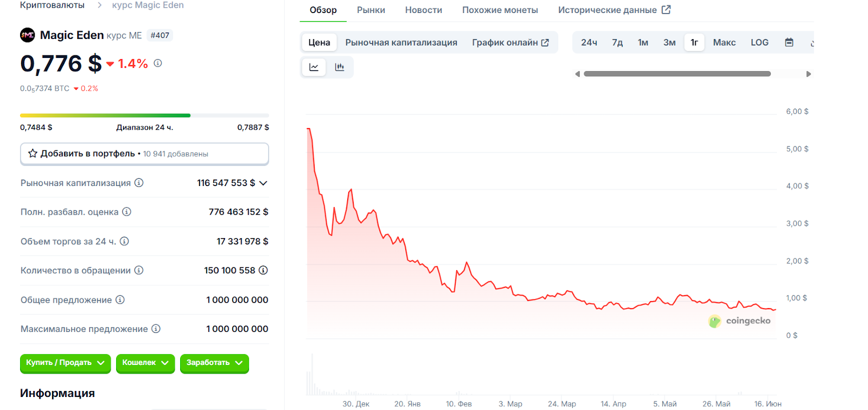Click info icon beside Объем торгов за 24 ч.
Image resolution: width=868 pixels, height=410 pixels.
tap(124, 241)
